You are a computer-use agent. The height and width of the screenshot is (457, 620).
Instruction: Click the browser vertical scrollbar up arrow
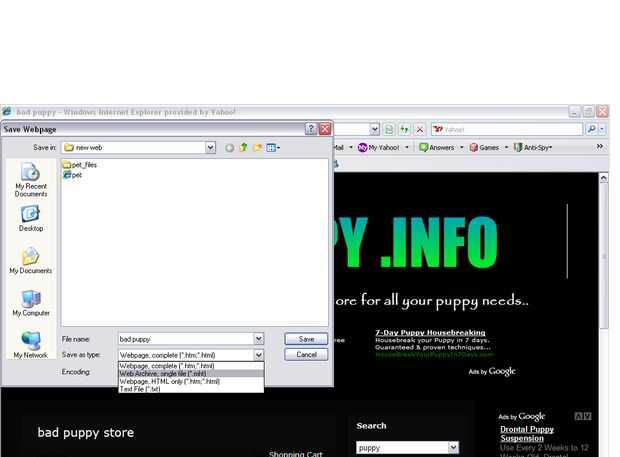tap(603, 178)
